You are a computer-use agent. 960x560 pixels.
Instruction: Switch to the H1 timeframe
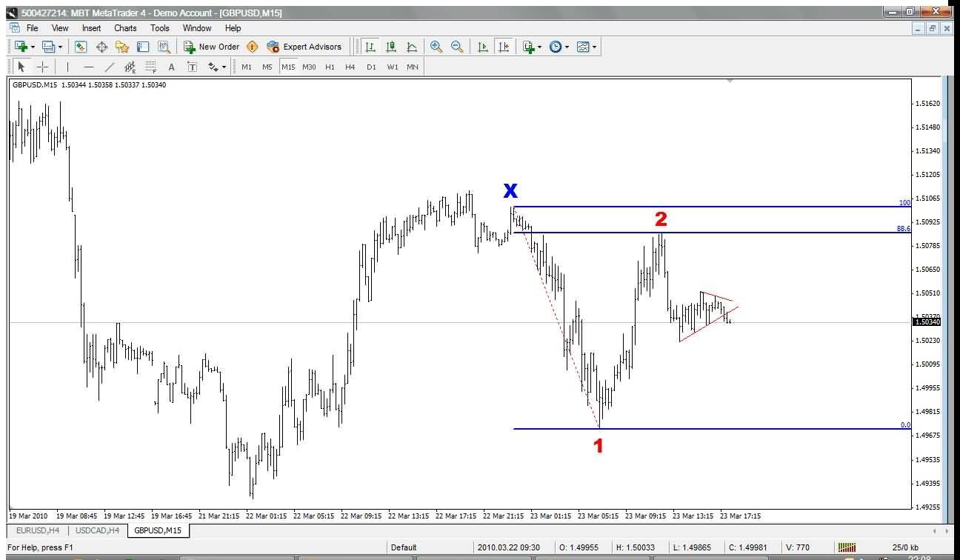pos(330,67)
